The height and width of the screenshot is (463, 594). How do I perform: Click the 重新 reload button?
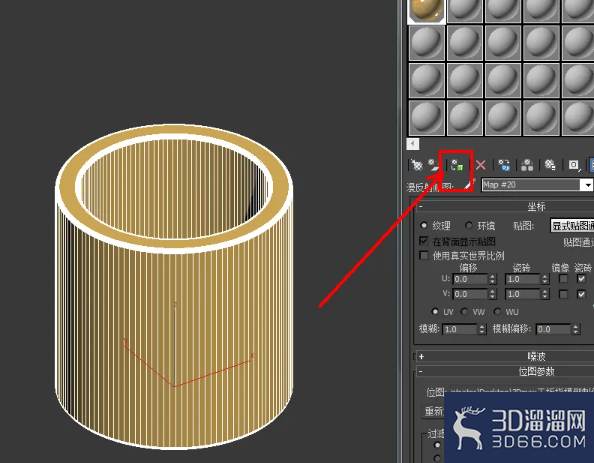(x=433, y=411)
